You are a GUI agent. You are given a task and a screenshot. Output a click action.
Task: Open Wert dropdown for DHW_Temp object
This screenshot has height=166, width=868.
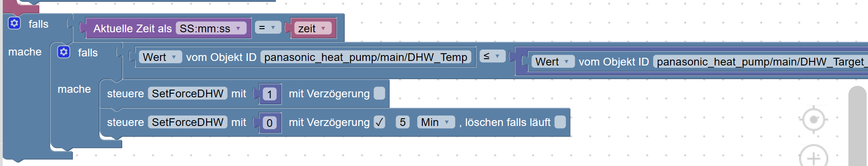[x=160, y=57]
